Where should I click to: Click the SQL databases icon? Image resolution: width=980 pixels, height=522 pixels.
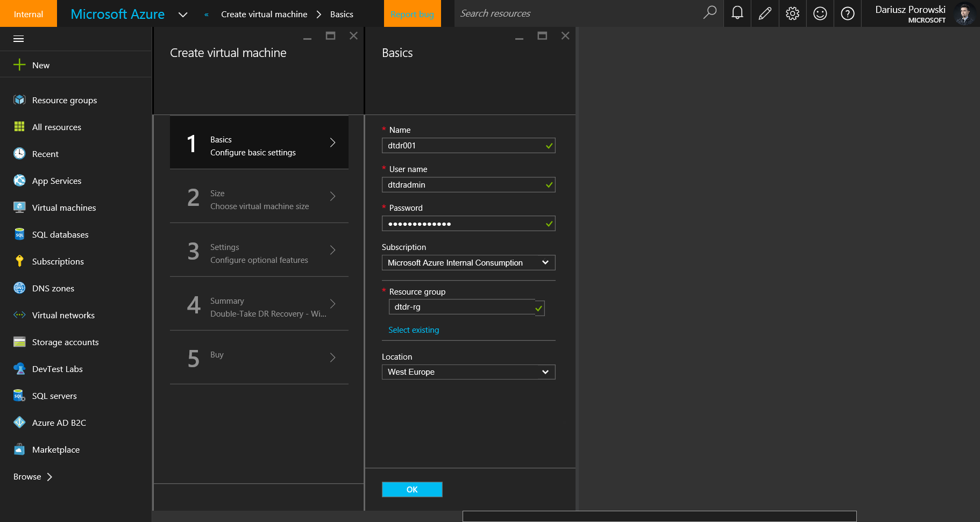(x=19, y=234)
